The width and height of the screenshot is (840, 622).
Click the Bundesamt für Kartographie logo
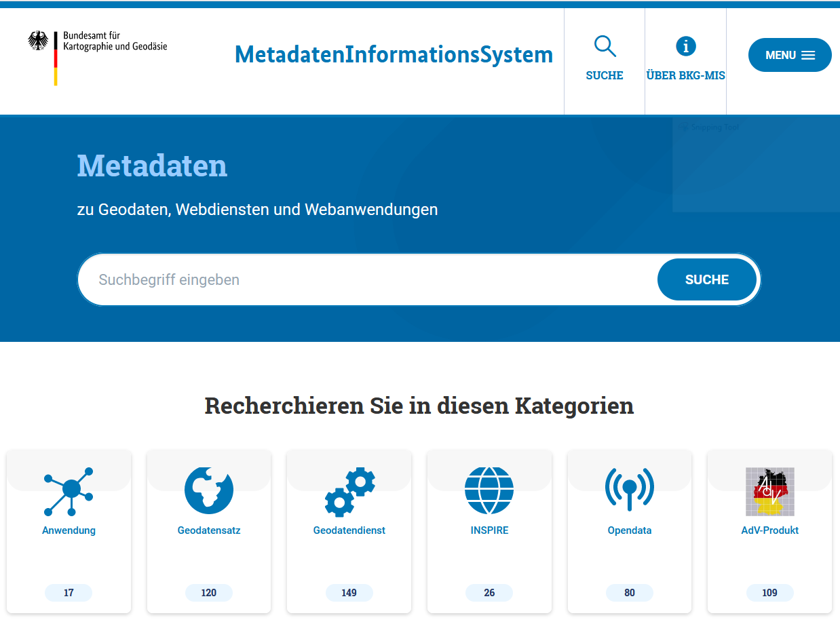(98, 58)
